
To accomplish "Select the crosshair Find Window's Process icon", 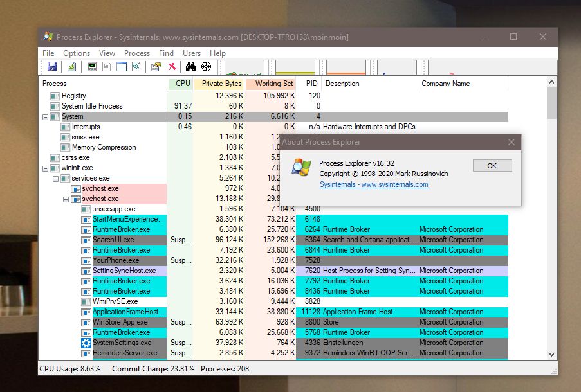I will click(206, 67).
